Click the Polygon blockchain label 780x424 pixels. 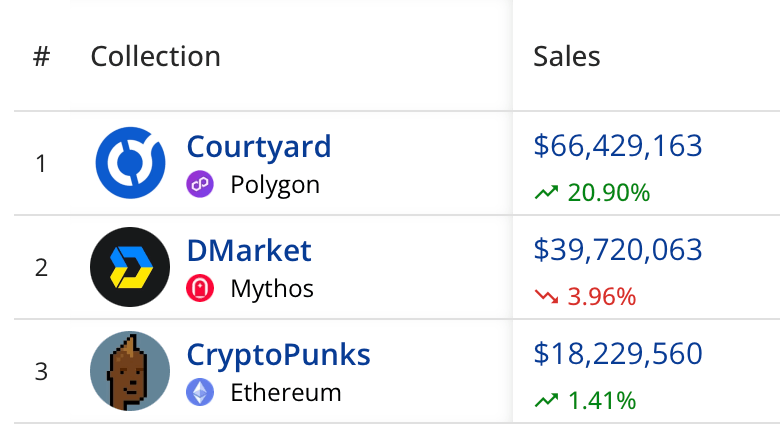click(x=275, y=185)
